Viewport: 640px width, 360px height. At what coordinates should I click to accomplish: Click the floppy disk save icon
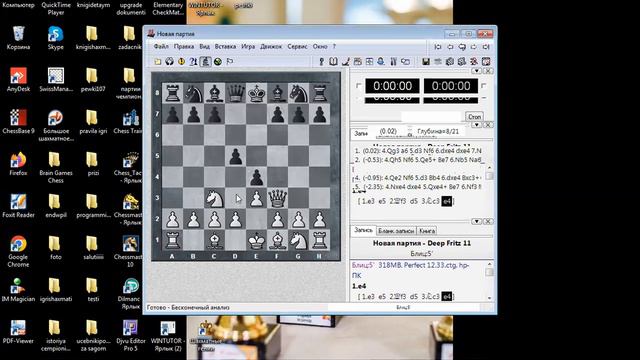tap(426, 62)
